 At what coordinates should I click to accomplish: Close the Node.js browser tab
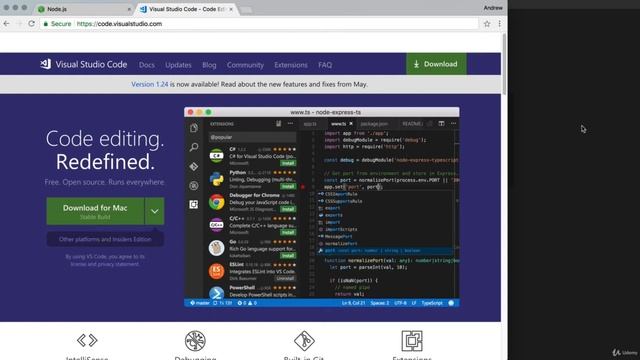129,9
